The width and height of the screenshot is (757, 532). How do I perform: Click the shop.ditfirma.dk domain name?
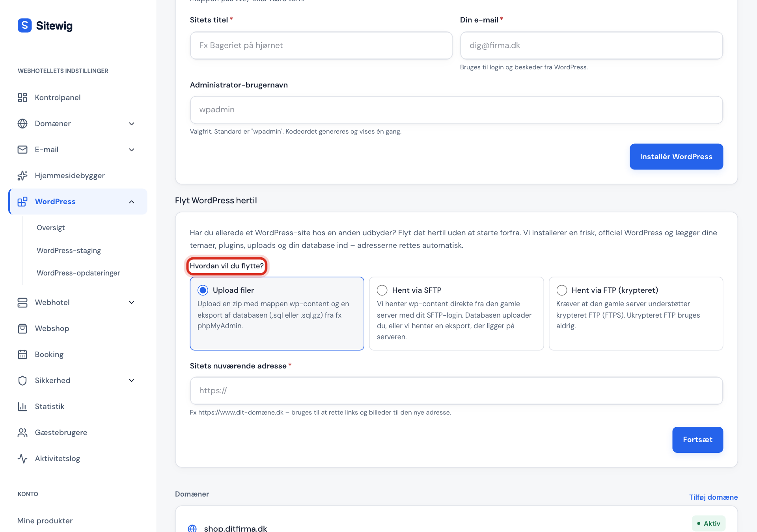coord(235,528)
